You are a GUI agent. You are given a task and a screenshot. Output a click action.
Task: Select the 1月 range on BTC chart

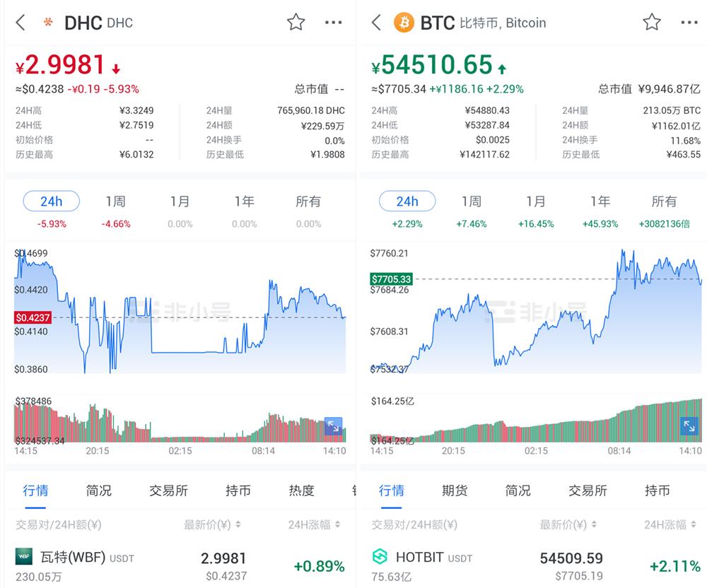536,201
